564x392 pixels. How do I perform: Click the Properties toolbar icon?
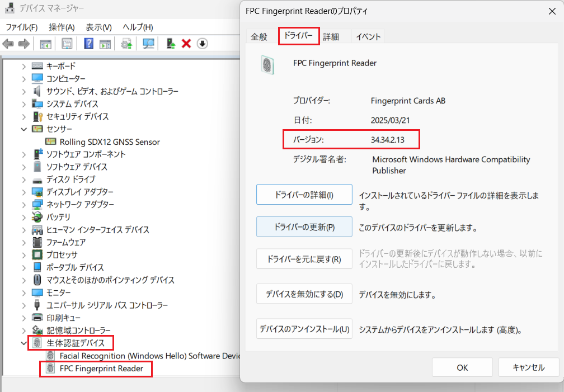[x=67, y=44]
